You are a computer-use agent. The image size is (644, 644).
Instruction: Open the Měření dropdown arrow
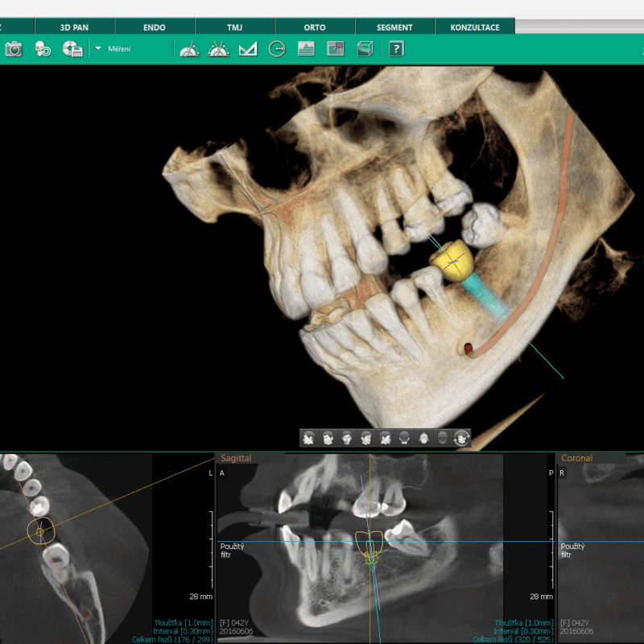[x=98, y=48]
